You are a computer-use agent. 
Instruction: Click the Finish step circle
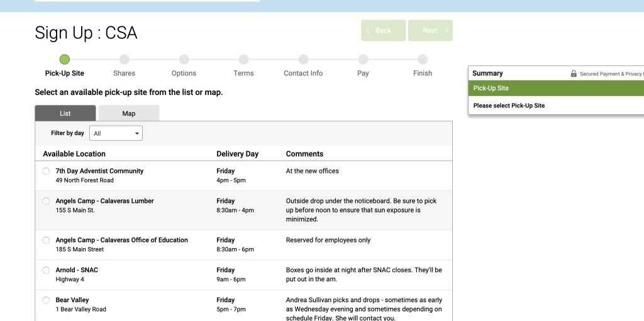point(423,60)
